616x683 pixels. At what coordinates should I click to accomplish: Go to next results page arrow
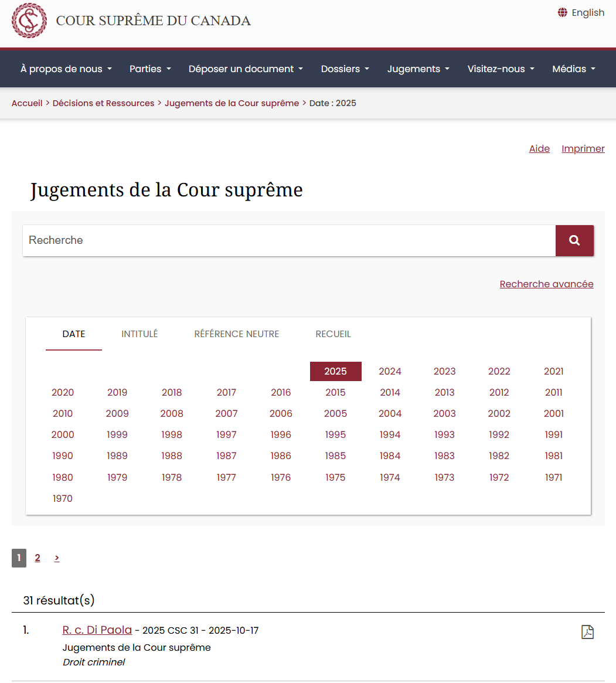click(x=57, y=558)
